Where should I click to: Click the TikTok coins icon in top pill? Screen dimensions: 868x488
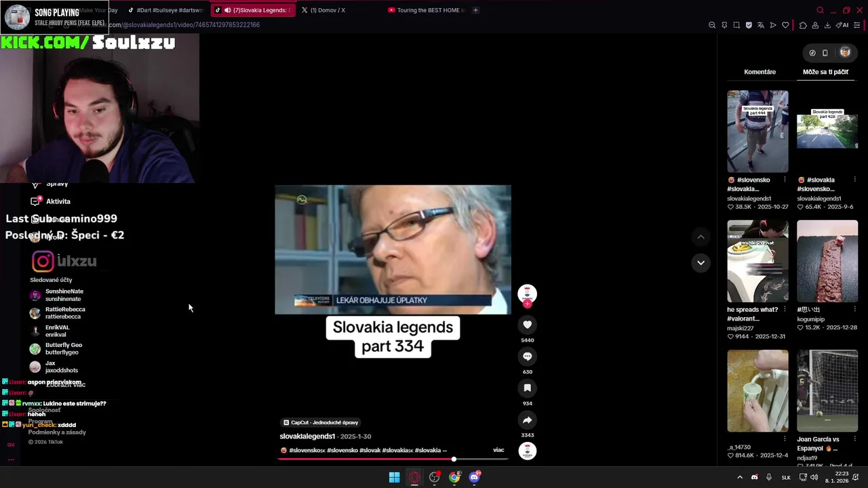click(812, 53)
